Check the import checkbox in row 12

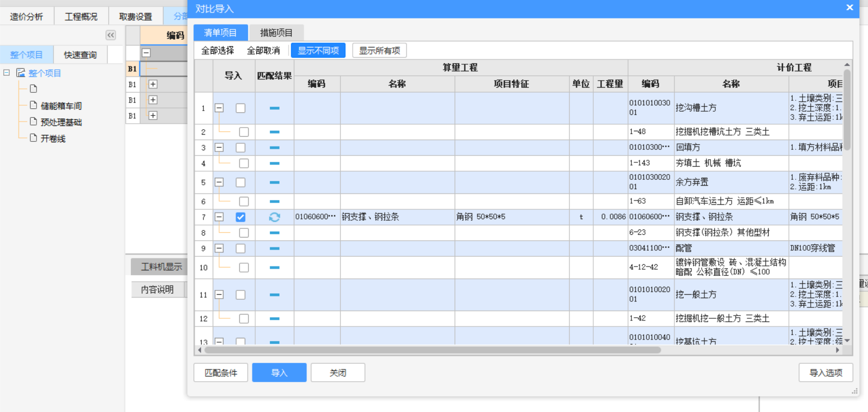click(x=244, y=319)
